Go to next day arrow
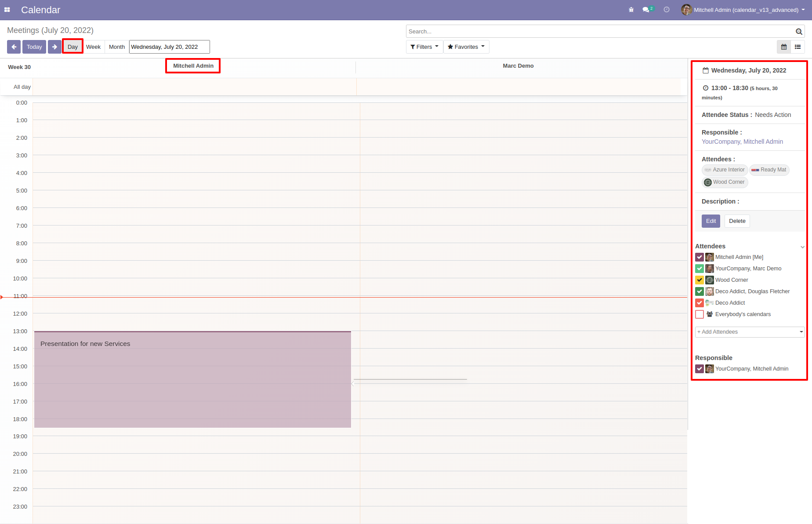Screen dimensions: 812x524 pyautogui.click(x=54, y=47)
